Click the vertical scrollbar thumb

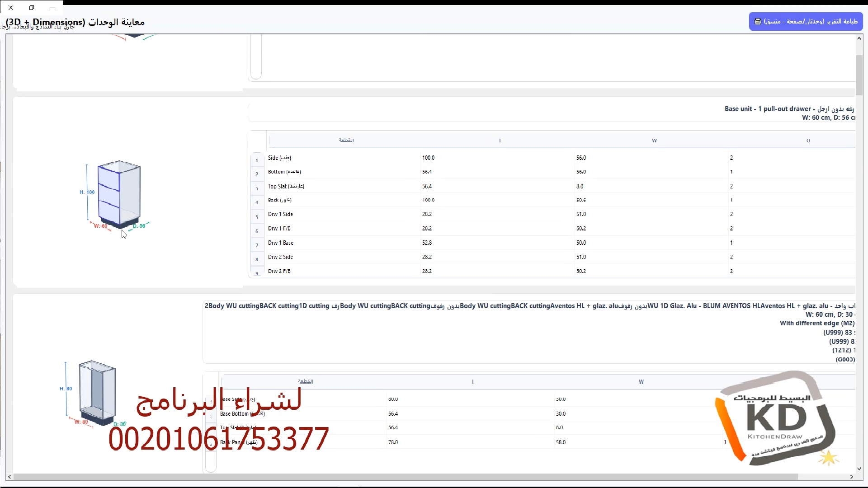pyautogui.click(x=859, y=75)
